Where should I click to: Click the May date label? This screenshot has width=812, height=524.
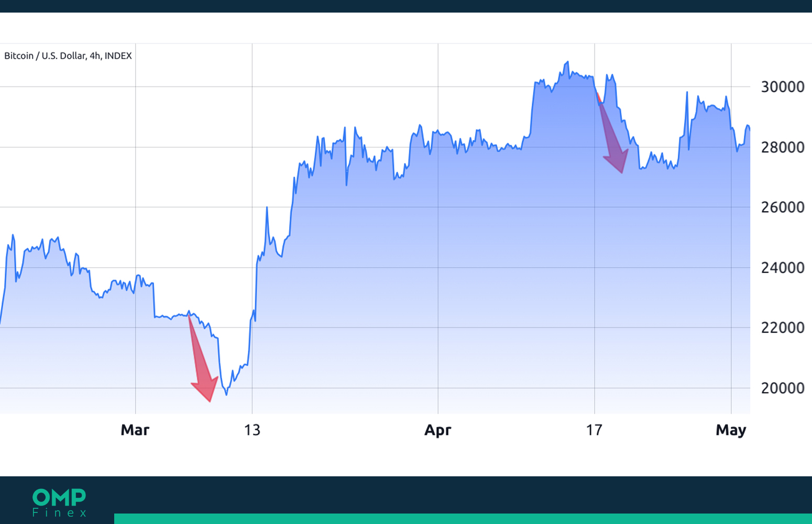coord(731,431)
